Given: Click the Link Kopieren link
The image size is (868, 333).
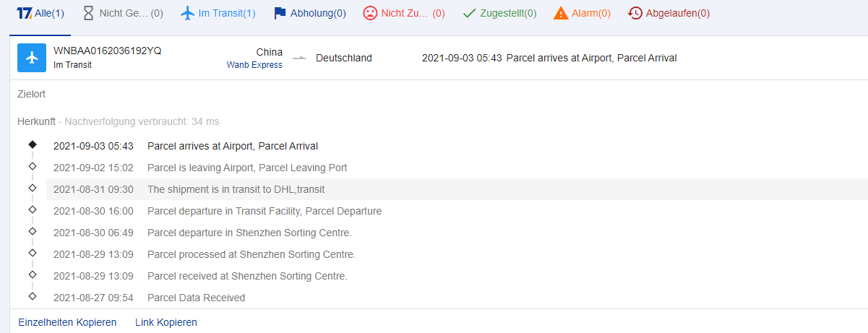Looking at the screenshot, I should (166, 322).
